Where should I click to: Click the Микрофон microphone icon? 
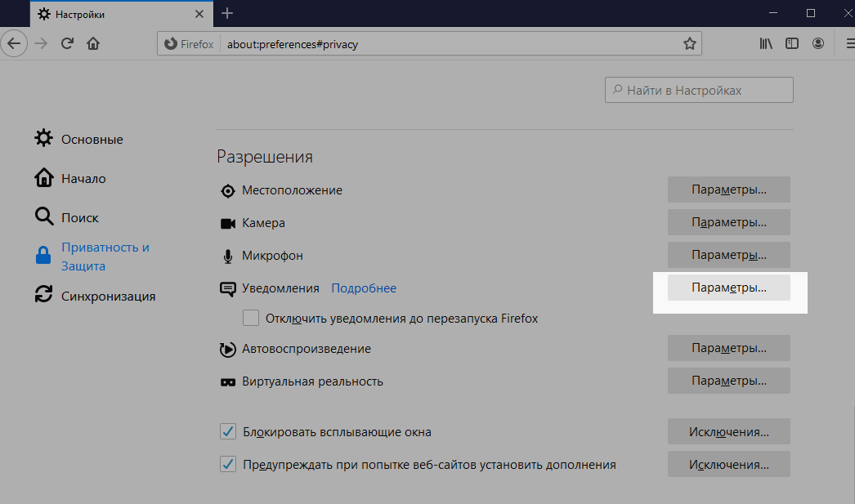pyautogui.click(x=227, y=256)
